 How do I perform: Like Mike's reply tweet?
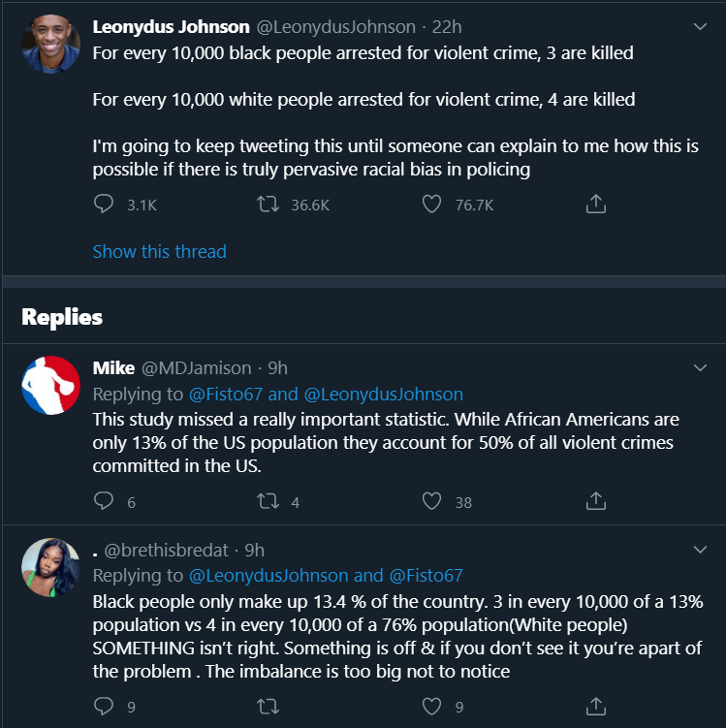tap(432, 501)
